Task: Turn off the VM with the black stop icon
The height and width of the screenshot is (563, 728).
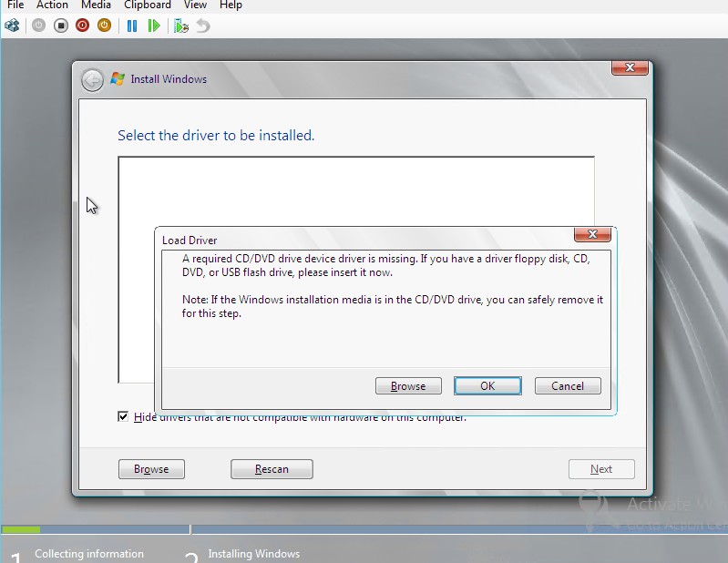Action: click(x=60, y=26)
